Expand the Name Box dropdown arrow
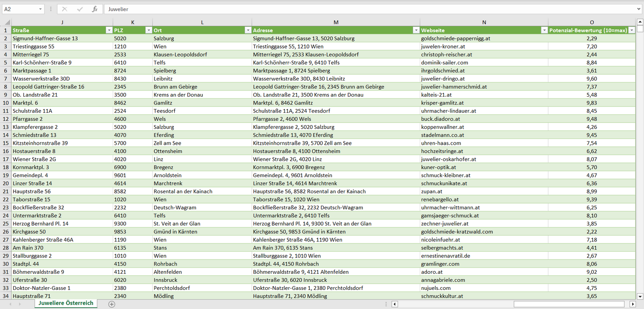Image resolution: width=644 pixels, height=309 pixels. [41, 9]
